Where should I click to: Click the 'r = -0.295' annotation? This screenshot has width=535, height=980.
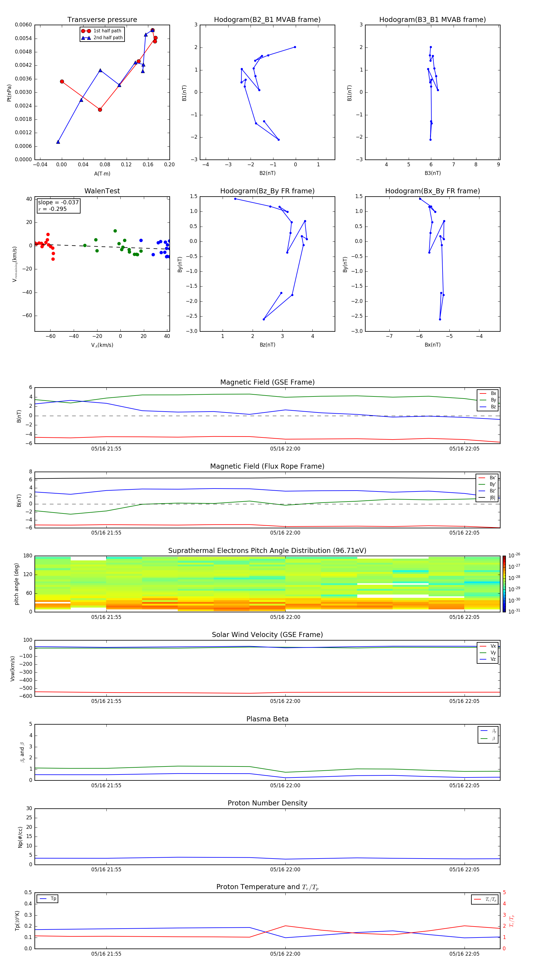(53, 209)
